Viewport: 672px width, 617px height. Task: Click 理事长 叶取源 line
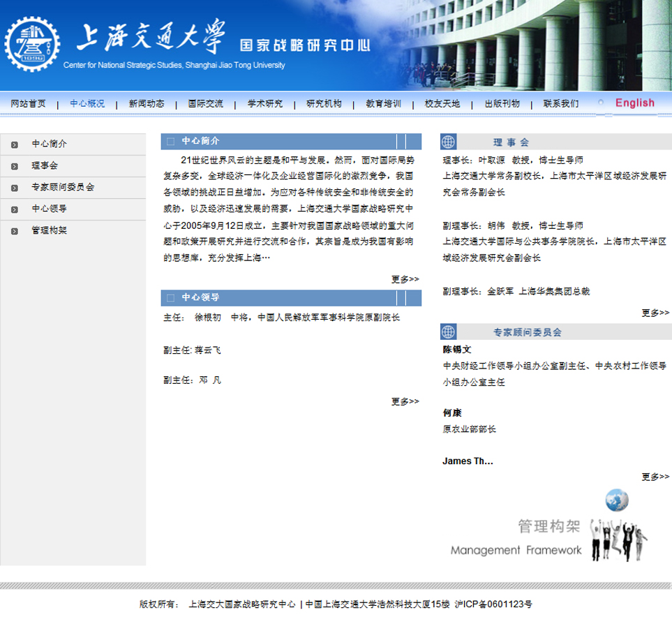513,161
